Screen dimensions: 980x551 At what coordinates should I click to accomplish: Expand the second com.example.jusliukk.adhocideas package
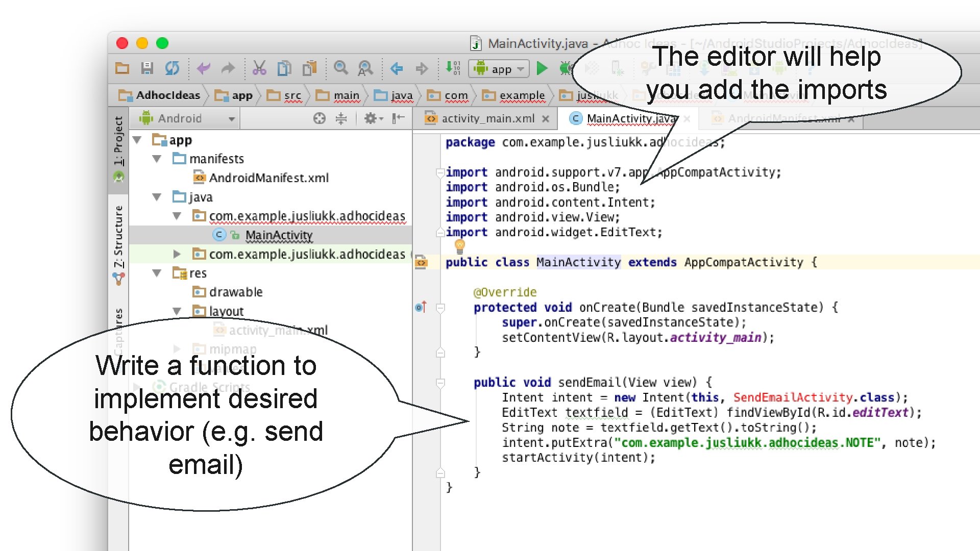(x=177, y=254)
